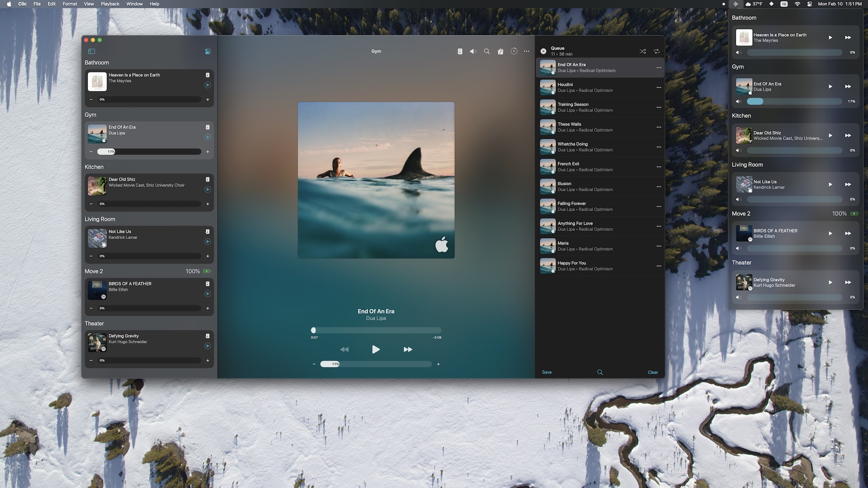
Task: Open Control Center in menu bar
Action: point(809,4)
